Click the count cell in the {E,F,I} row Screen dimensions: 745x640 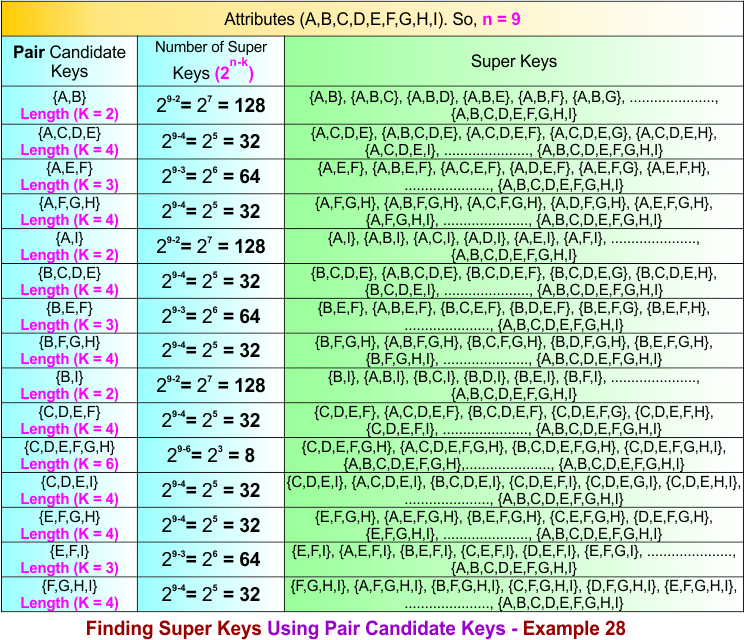click(x=211, y=560)
